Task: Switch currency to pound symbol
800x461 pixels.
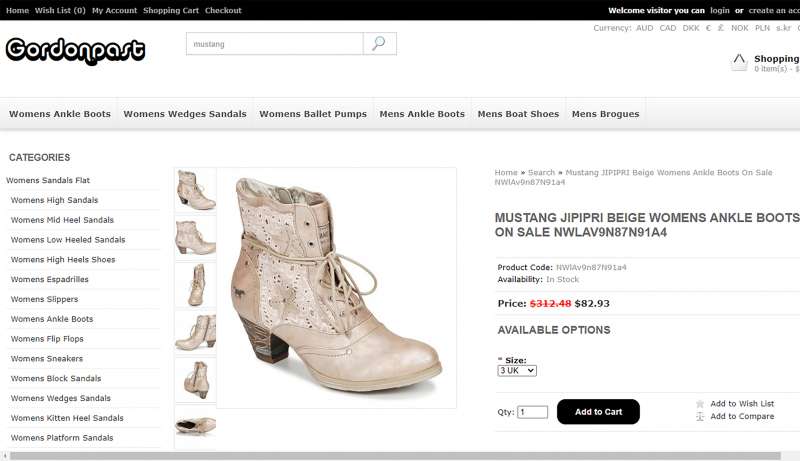Action: tap(720, 28)
